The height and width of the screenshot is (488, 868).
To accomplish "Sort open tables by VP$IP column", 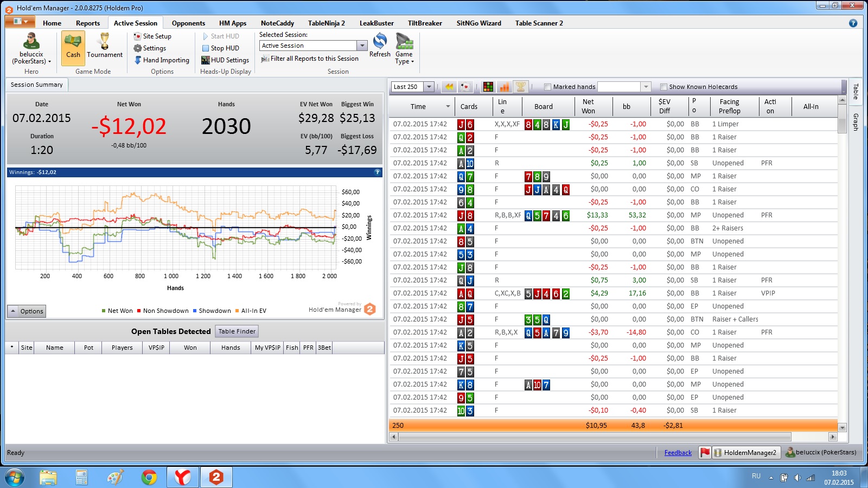I will [156, 348].
